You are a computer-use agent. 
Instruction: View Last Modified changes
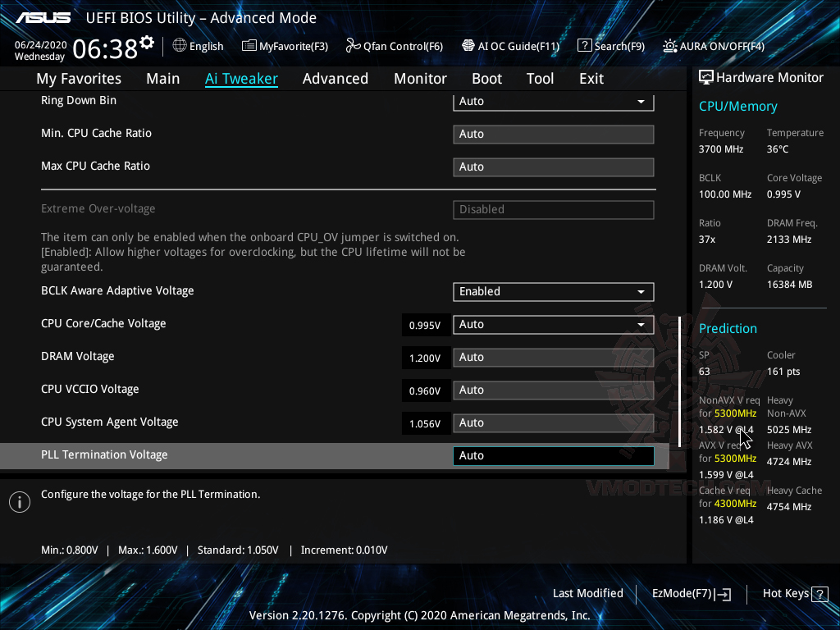tap(588, 593)
